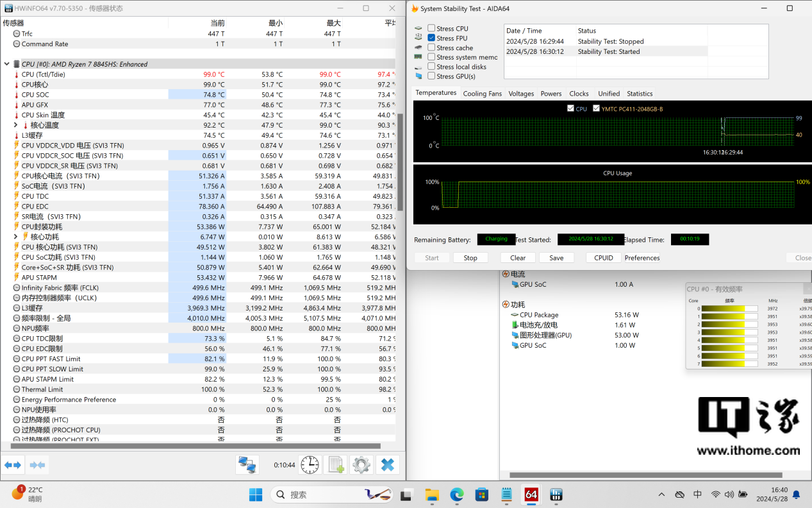Switch to the Powers tab
The height and width of the screenshot is (508, 812).
pyautogui.click(x=551, y=94)
